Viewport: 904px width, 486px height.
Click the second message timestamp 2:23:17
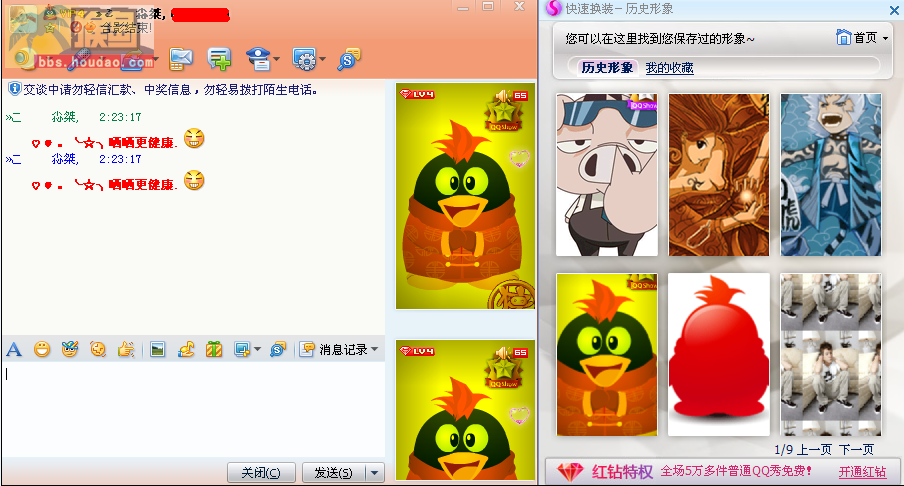click(120, 159)
